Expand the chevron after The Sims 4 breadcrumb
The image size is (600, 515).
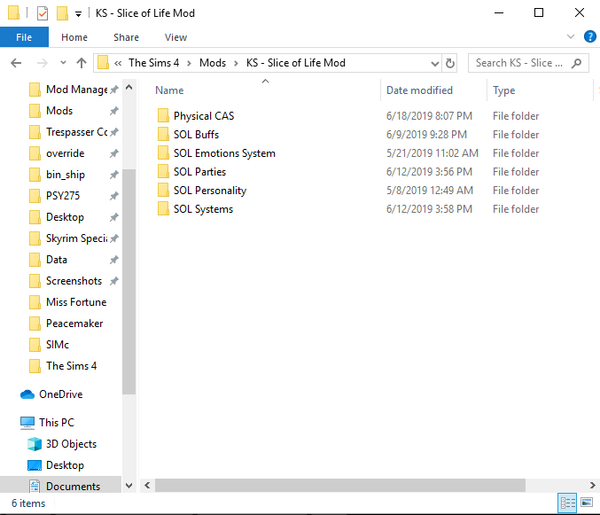189,63
